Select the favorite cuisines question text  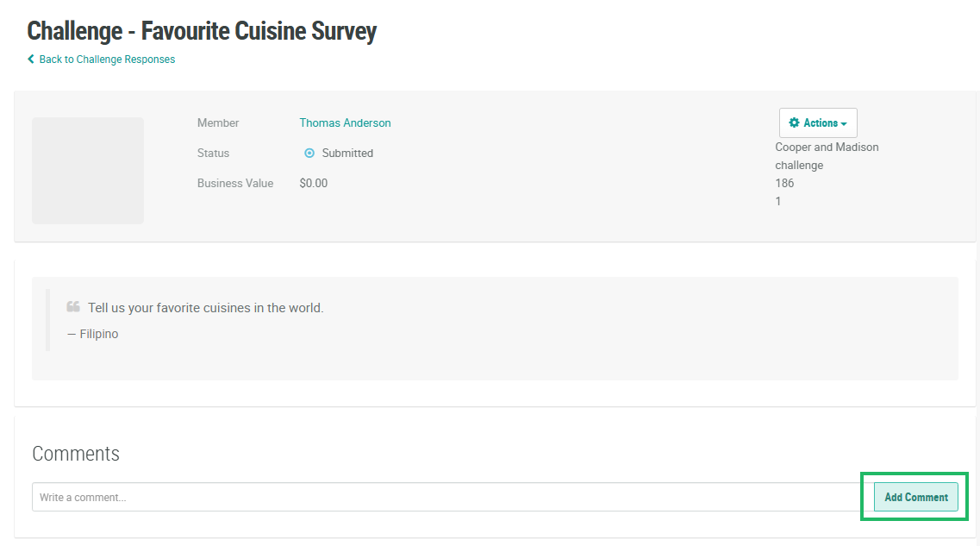coord(205,308)
